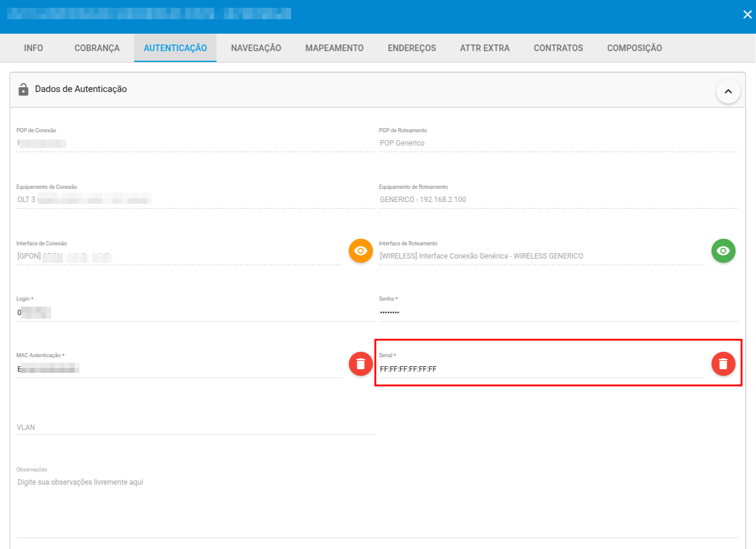This screenshot has height=549, width=756.
Task: Focus the Senha password field
Action: (559, 313)
